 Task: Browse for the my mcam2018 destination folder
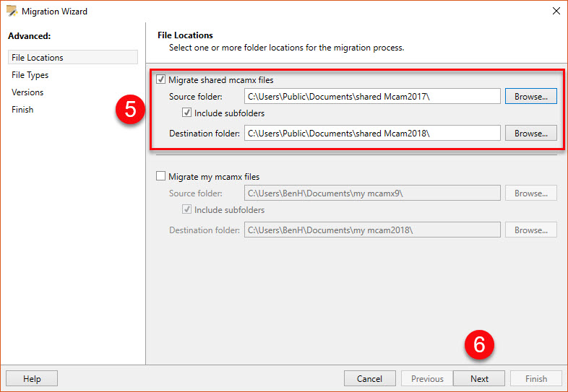click(531, 230)
